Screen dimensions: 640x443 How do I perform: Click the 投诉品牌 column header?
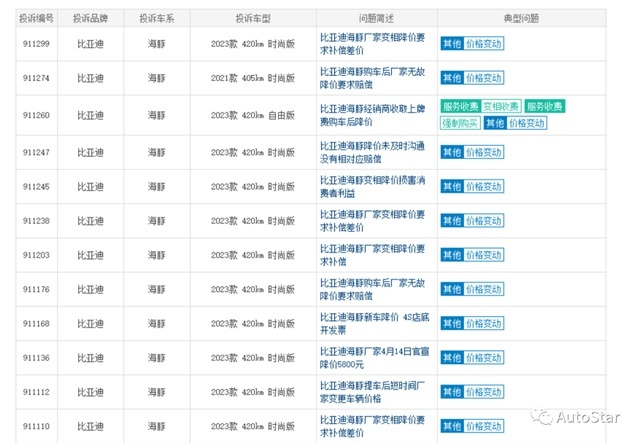coord(90,18)
